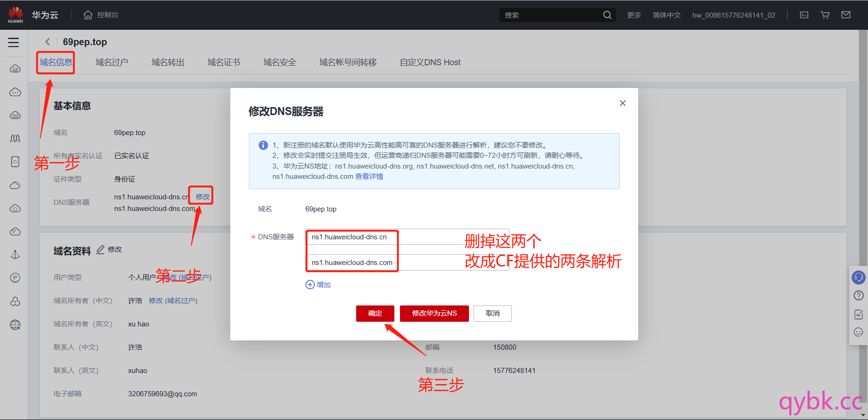Viewport: 868px width, 420px height.
Task: Open the feedback edit note icon
Action: tap(858, 314)
